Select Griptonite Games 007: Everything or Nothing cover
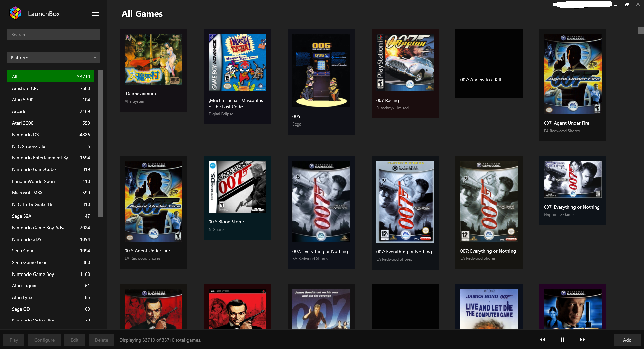Image resolution: width=644 pixels, height=349 pixels. tap(573, 180)
